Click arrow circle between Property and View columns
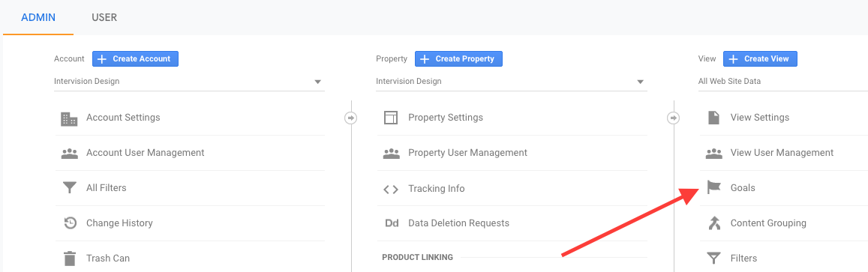868x272 pixels. pyautogui.click(x=673, y=118)
